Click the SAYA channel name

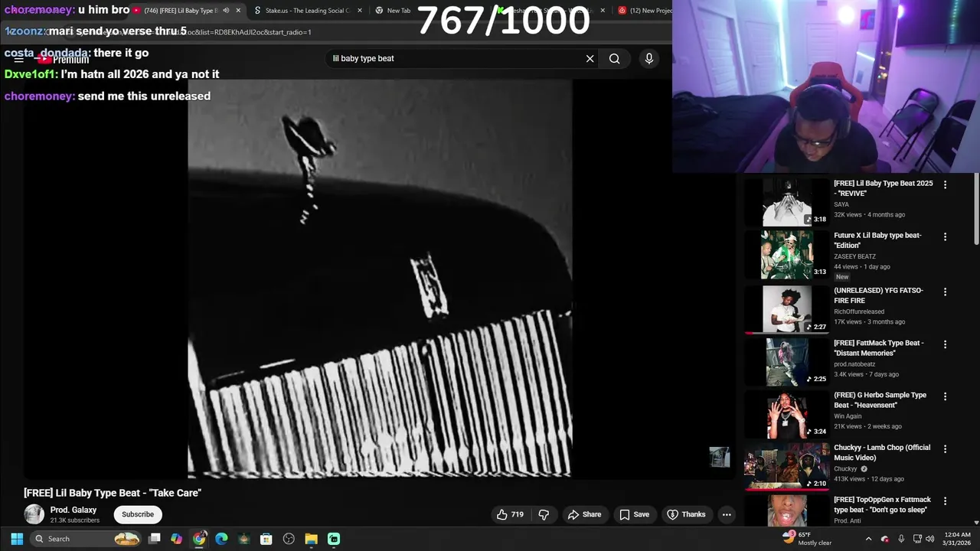pyautogui.click(x=841, y=204)
